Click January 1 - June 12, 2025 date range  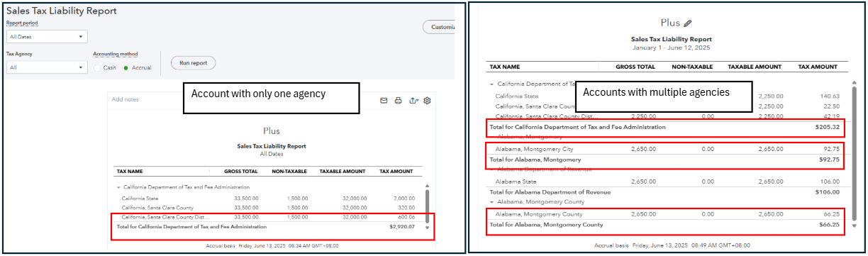671,48
